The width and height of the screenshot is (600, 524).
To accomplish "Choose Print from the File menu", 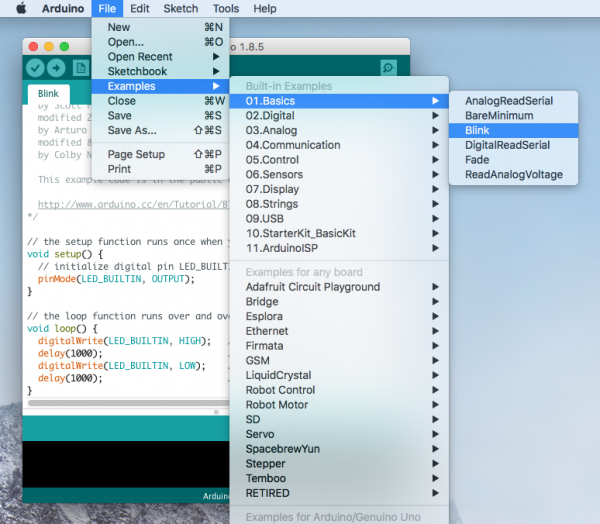I will click(x=160, y=169).
